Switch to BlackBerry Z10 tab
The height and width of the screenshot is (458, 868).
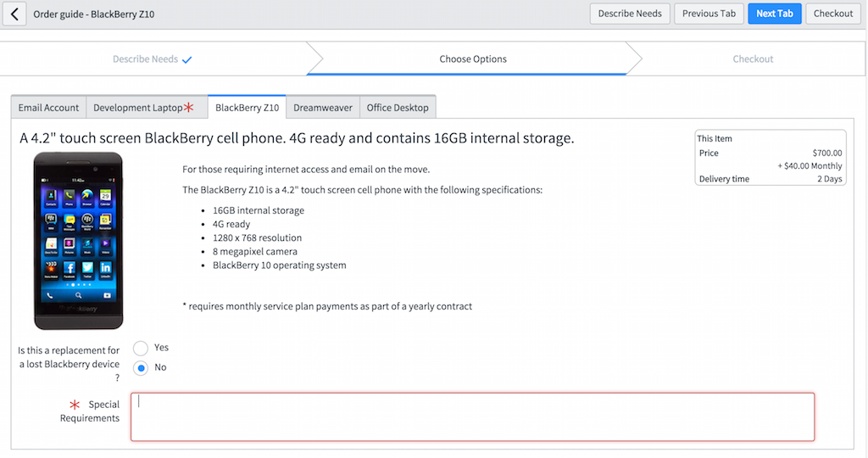(247, 108)
